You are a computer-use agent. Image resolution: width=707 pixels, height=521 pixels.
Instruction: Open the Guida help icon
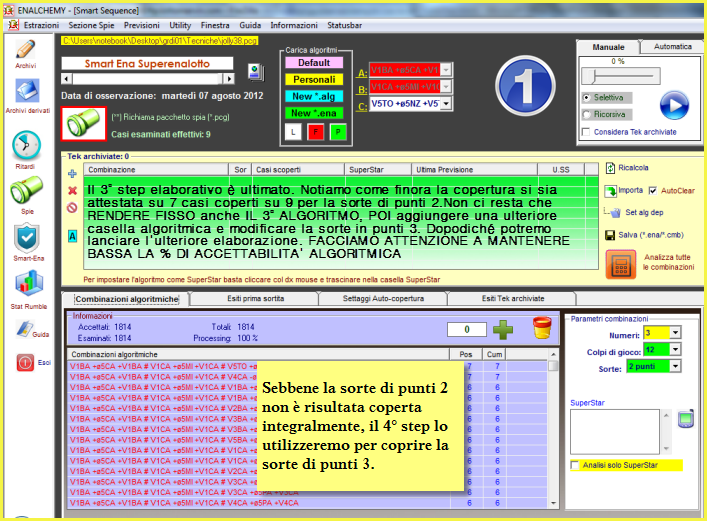point(24,329)
